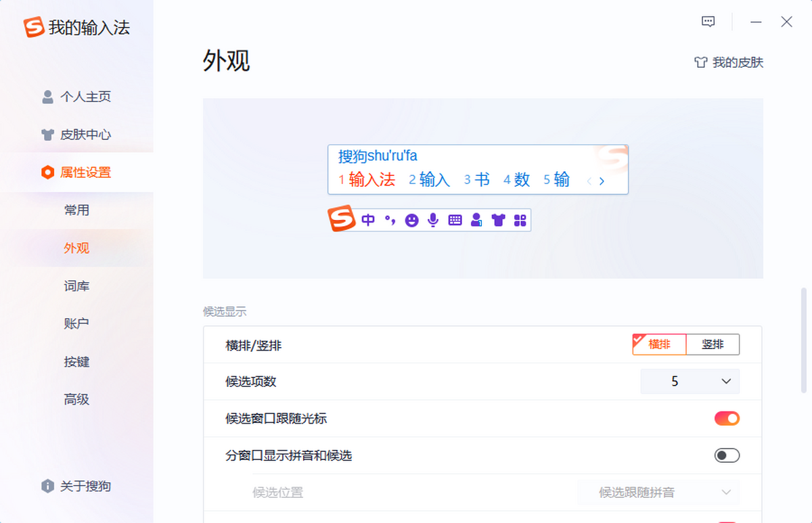Select the Chinese/English mode icon

click(367, 219)
